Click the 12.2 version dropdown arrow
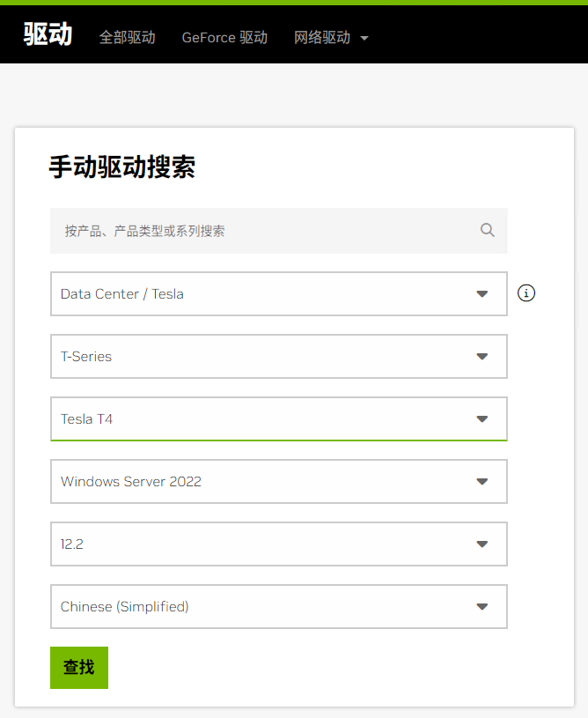 (x=481, y=544)
